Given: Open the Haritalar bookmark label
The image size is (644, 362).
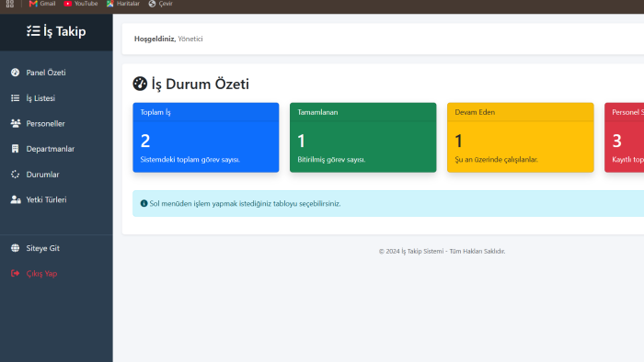Looking at the screenshot, I should [128, 4].
